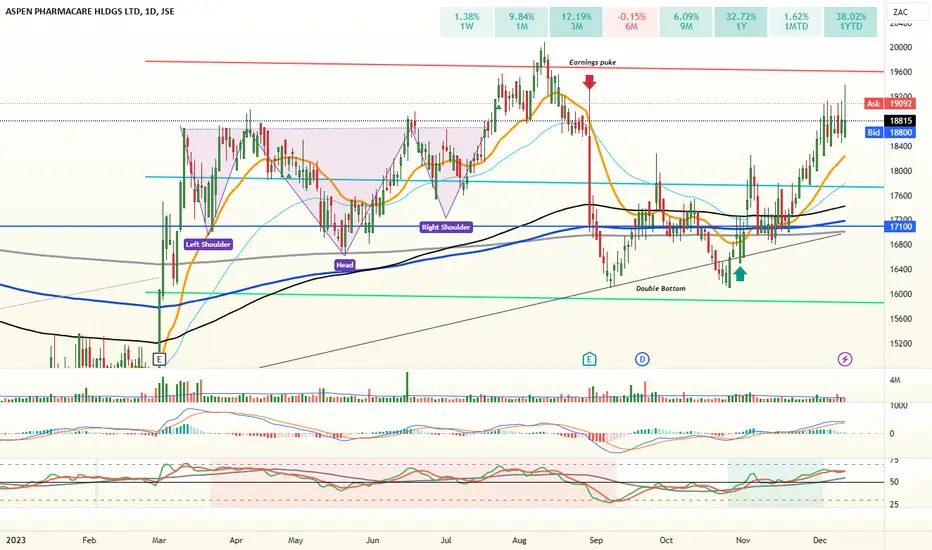Click the Apr label on time axis
This screenshot has width=932, height=550.
click(x=236, y=540)
